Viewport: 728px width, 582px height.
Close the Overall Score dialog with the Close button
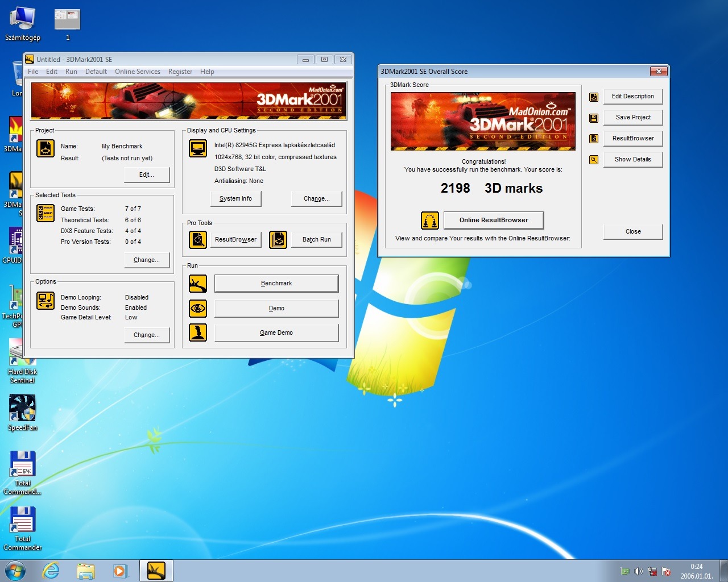(x=633, y=231)
